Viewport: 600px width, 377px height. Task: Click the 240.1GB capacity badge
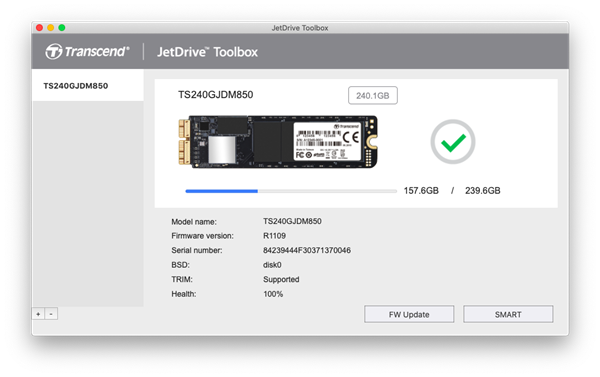coord(373,95)
